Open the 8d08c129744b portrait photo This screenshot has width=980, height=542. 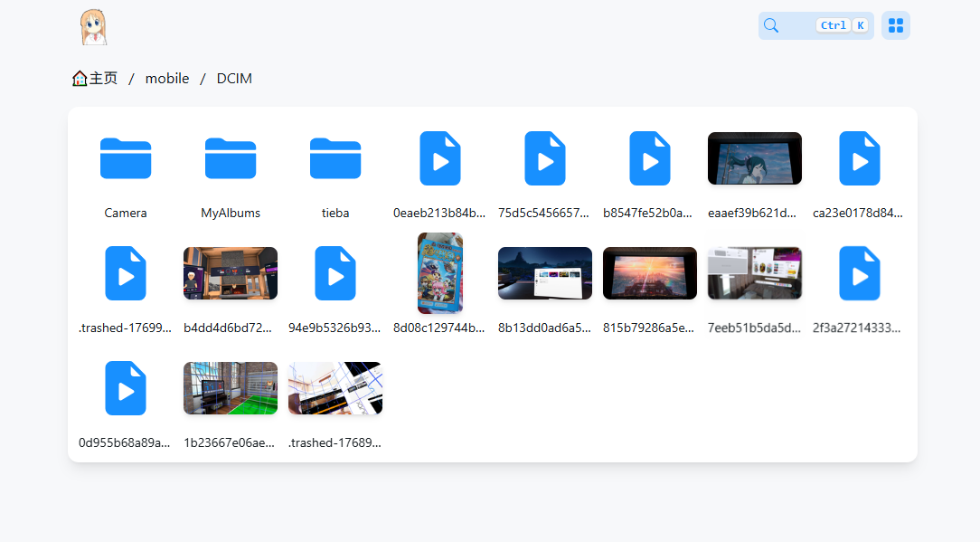coord(440,273)
